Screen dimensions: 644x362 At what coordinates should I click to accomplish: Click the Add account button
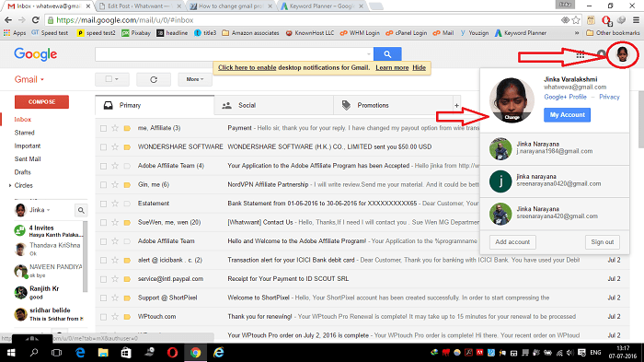(512, 242)
